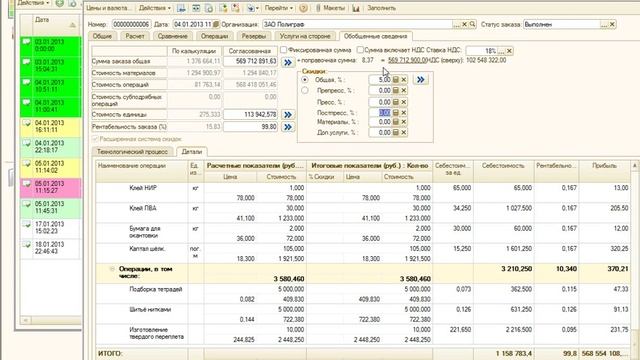Viewport: 640px width, 360px height.
Task: Click the first toolbar icon after Действия
Action: point(181,8)
